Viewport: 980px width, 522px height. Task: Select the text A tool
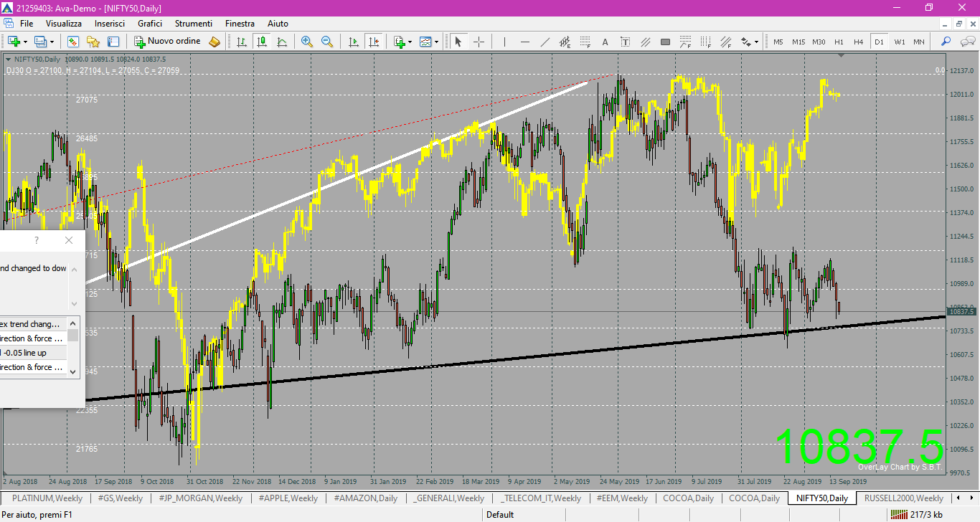pyautogui.click(x=605, y=42)
